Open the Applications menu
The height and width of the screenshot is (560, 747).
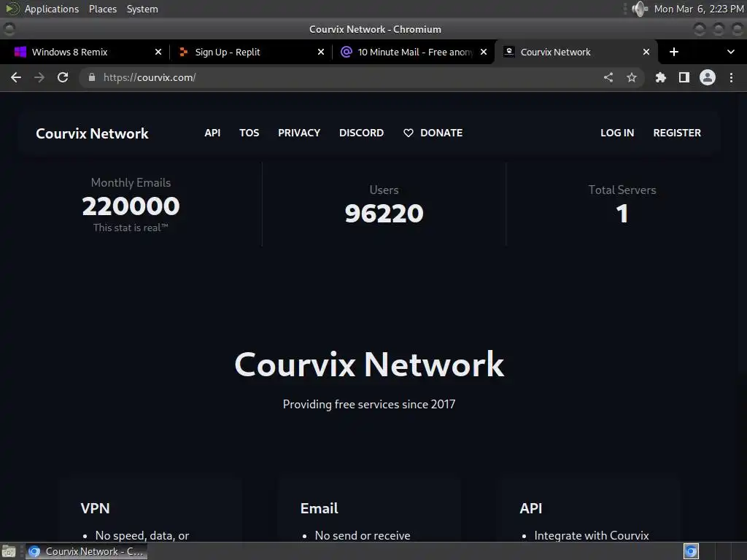[52, 9]
